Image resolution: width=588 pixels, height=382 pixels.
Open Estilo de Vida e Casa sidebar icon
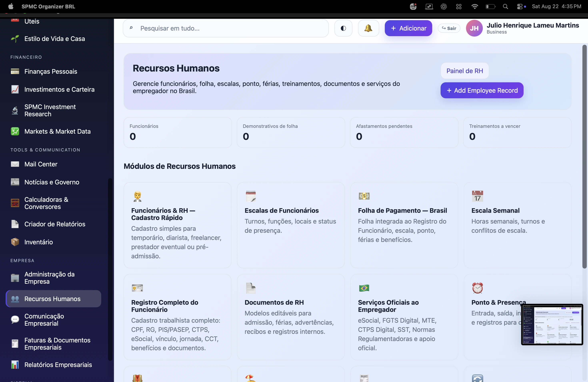(x=15, y=39)
